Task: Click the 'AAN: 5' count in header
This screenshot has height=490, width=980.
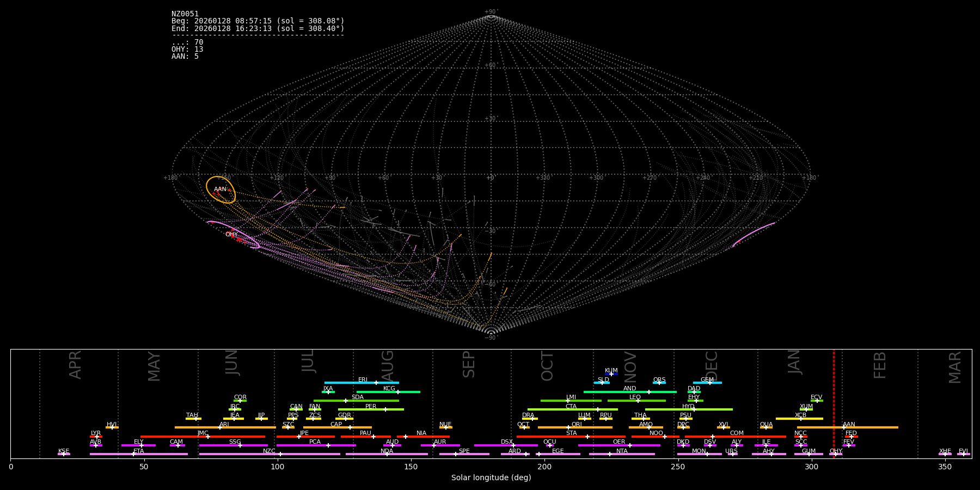Action: 185,57
